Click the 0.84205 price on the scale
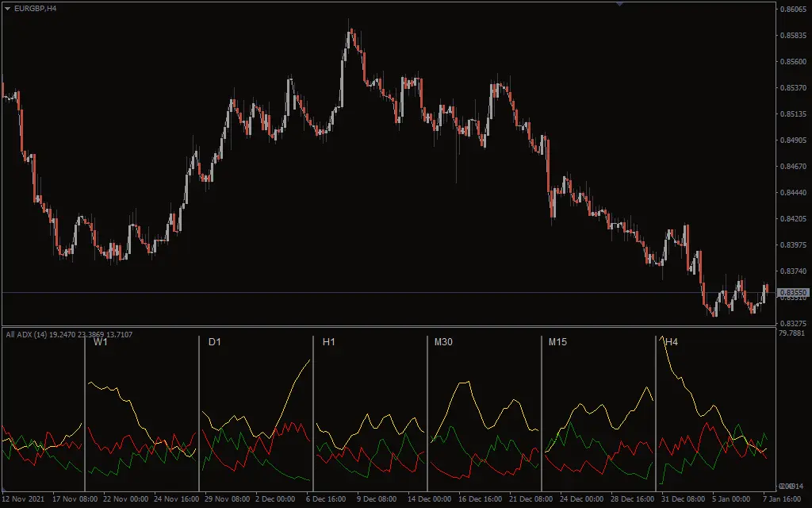This screenshot has width=812, height=508. coord(793,219)
